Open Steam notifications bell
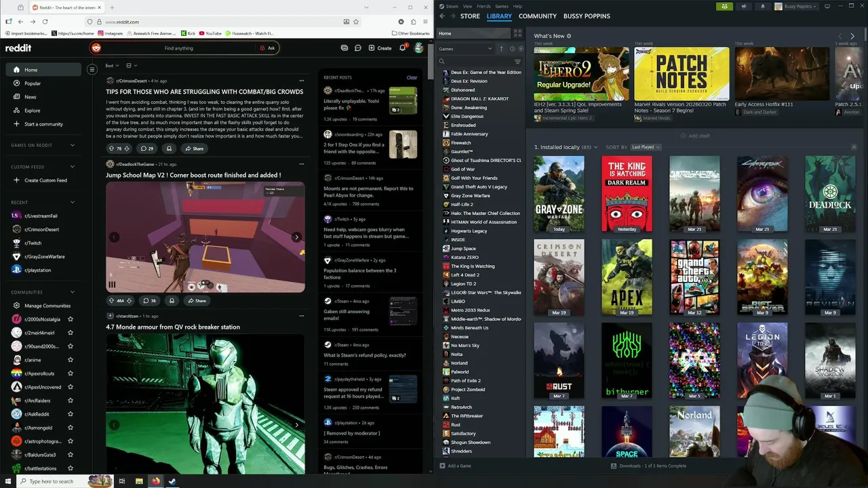868x488 pixels. (763, 6)
